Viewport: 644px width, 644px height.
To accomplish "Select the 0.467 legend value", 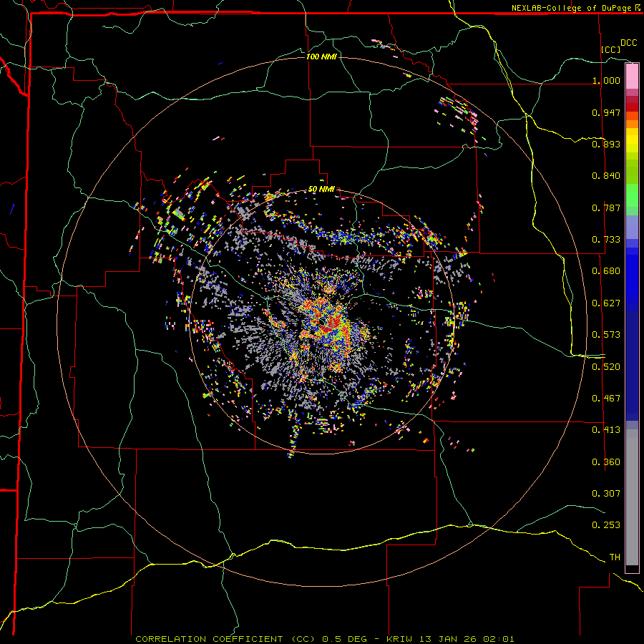I will coord(606,399).
